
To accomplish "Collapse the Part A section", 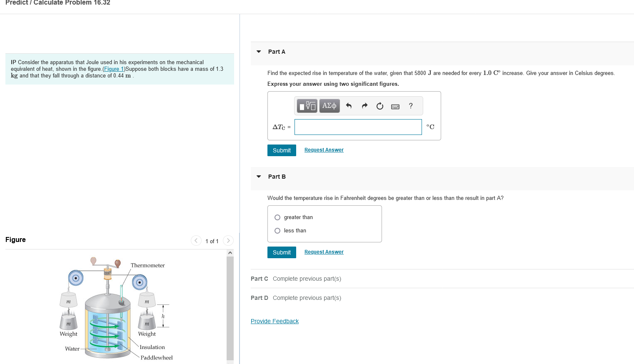I will pyautogui.click(x=258, y=51).
